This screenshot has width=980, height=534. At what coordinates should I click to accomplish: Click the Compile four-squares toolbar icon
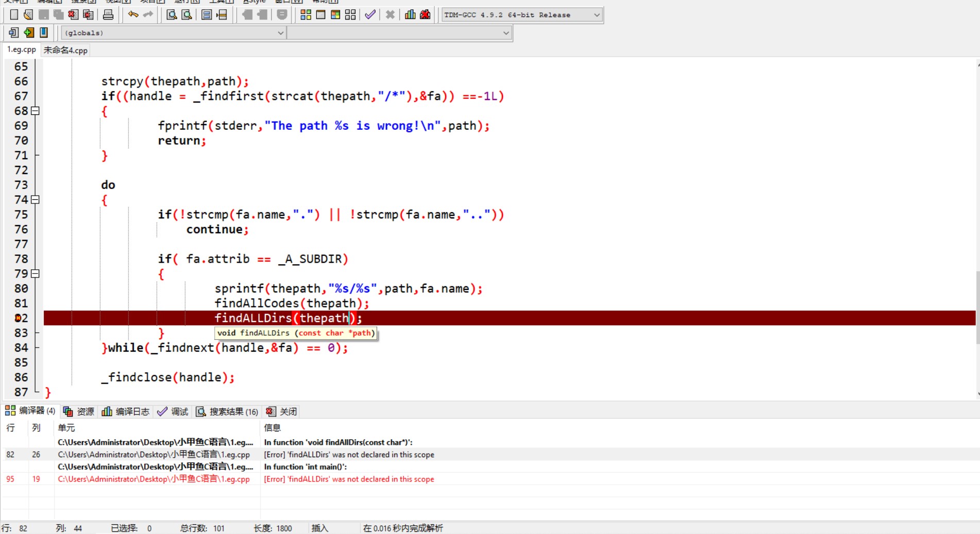pos(306,15)
